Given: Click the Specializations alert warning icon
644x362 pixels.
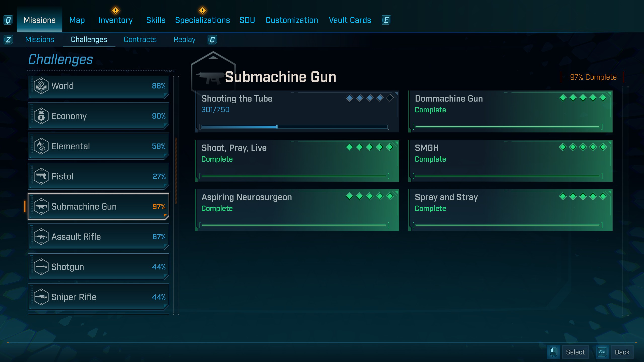Looking at the screenshot, I should [x=203, y=11].
